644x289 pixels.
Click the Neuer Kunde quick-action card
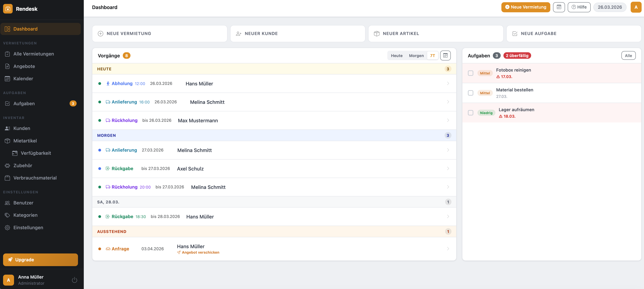298,33
